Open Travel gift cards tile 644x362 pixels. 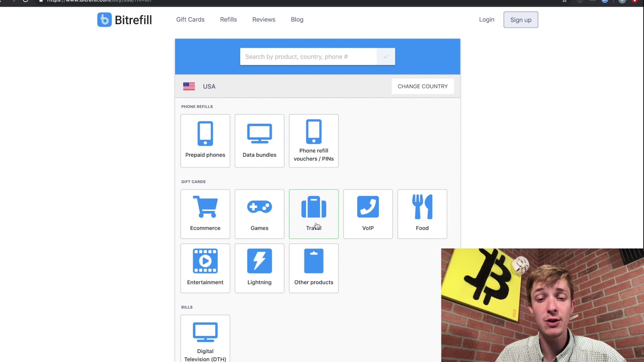pyautogui.click(x=313, y=214)
